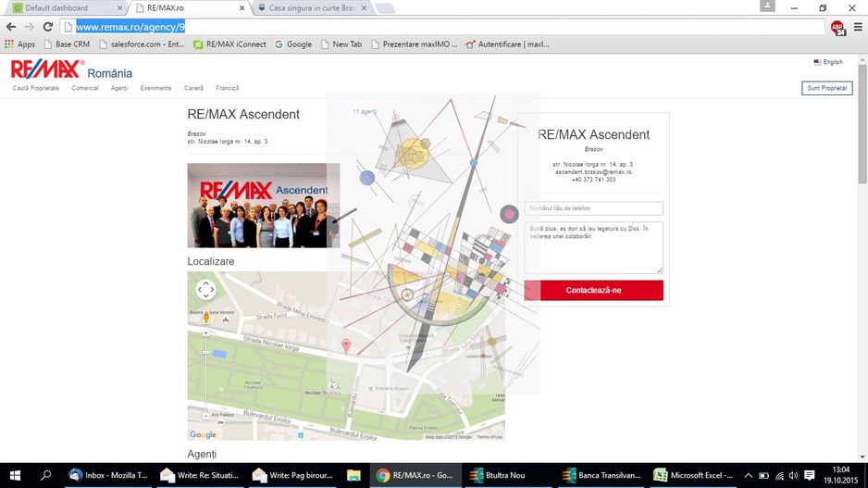
Task: Open the Caută Proprietate menu item
Action: tap(36, 88)
